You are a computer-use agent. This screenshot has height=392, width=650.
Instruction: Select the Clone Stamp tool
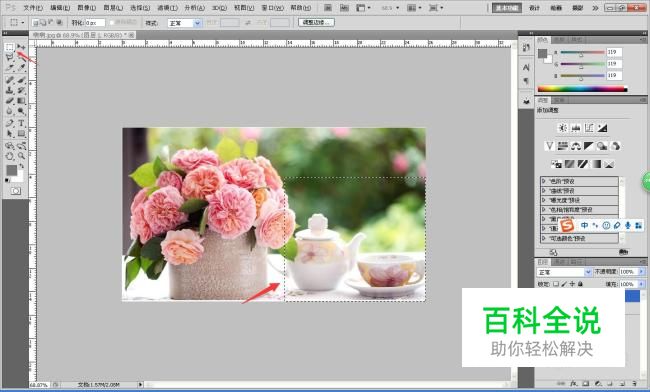pos(9,90)
